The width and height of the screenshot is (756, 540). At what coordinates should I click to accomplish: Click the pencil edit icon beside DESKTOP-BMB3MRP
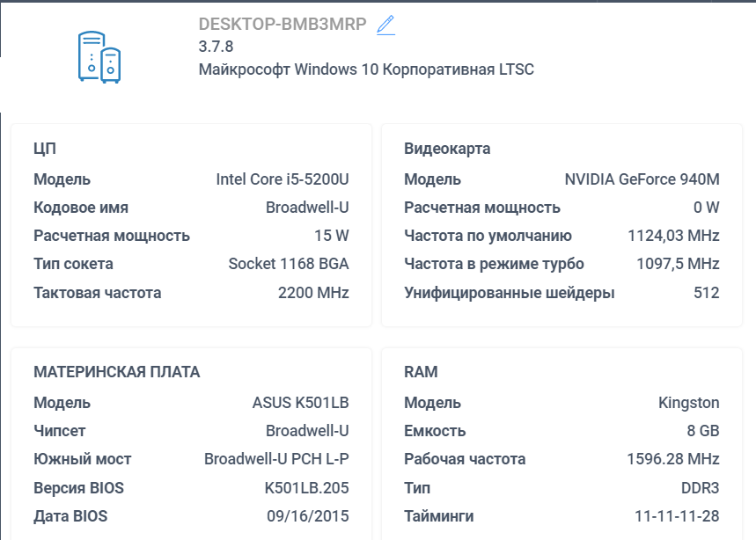click(385, 25)
